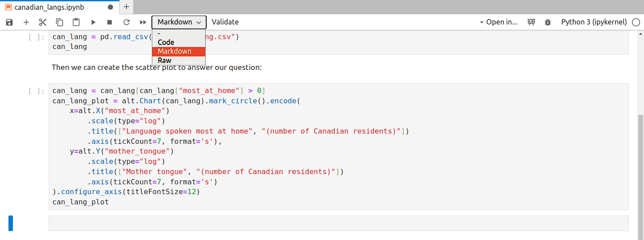Paste cell from clipboard icon
This screenshot has width=644, height=240.
pyautogui.click(x=76, y=22)
